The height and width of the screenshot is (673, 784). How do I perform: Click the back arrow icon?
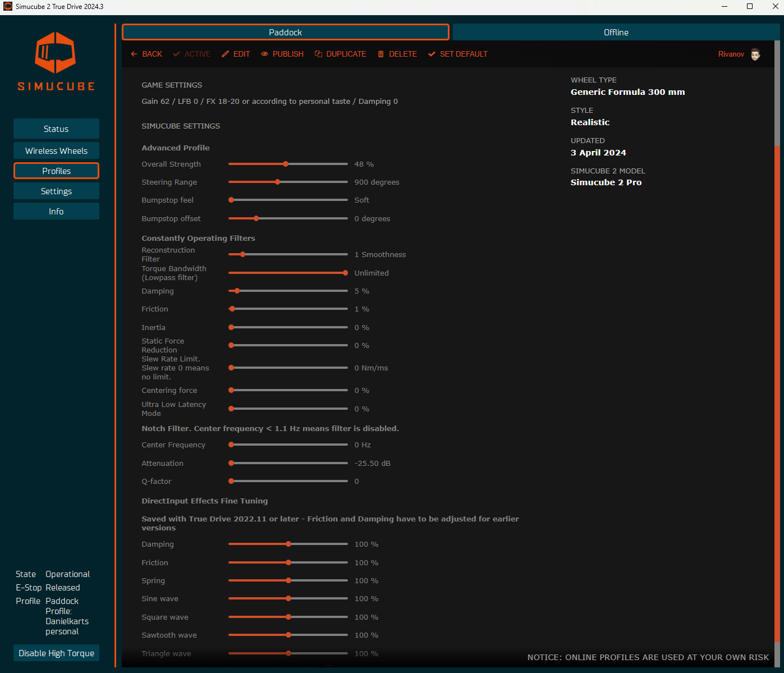[134, 54]
